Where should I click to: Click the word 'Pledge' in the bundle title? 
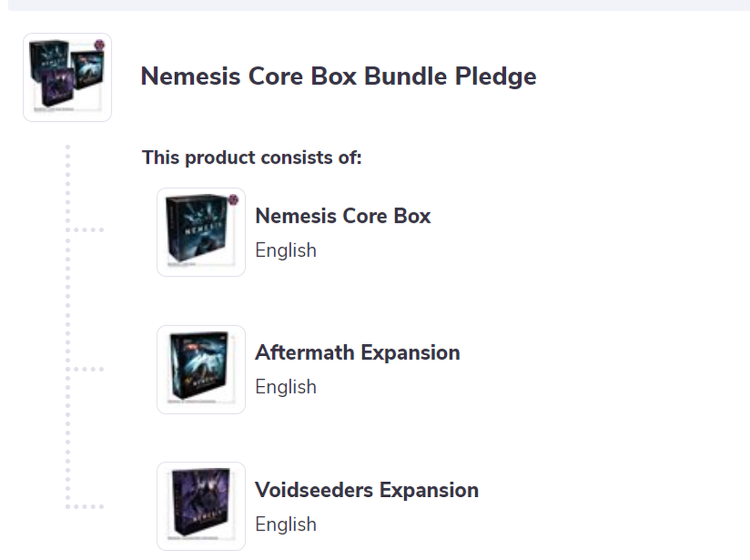click(496, 77)
